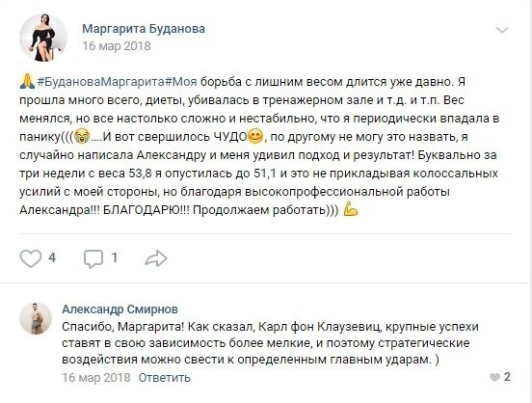This screenshot has height=403, width=532.
Task: Expand the post options chevron menu
Action: [x=502, y=30]
